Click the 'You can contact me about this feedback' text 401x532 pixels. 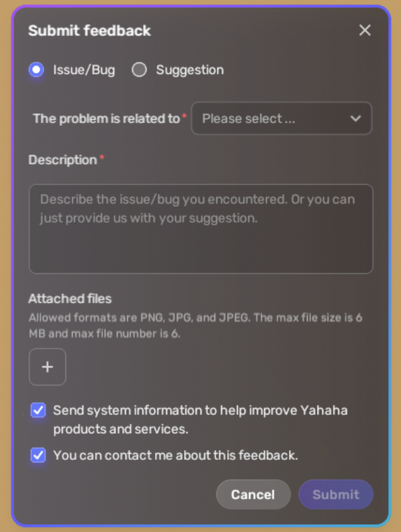(x=176, y=455)
